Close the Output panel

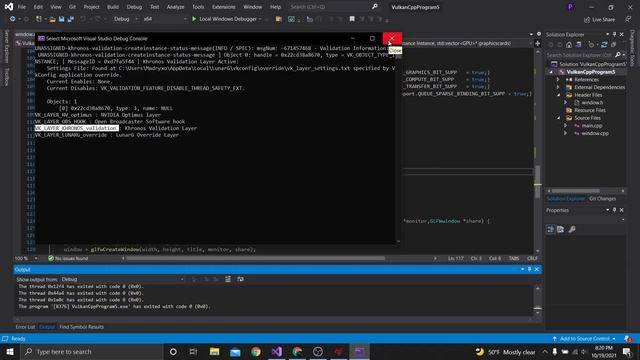pos(537,269)
